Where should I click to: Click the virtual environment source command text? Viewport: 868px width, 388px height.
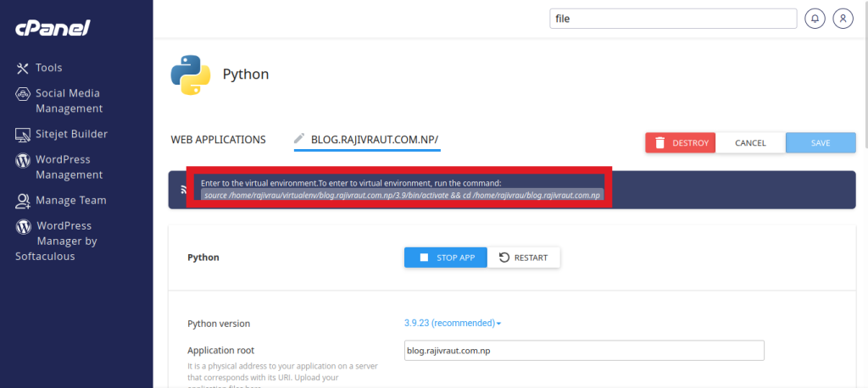(402, 196)
